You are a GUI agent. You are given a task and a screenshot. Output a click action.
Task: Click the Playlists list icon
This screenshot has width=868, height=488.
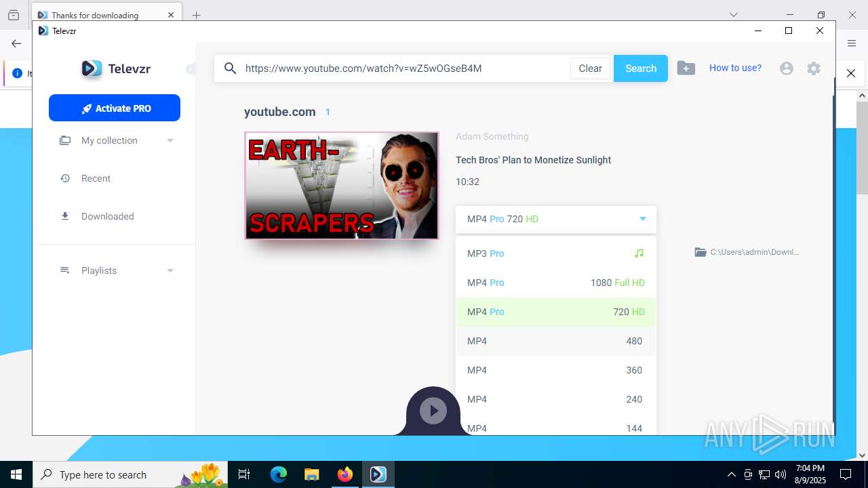pyautogui.click(x=65, y=270)
